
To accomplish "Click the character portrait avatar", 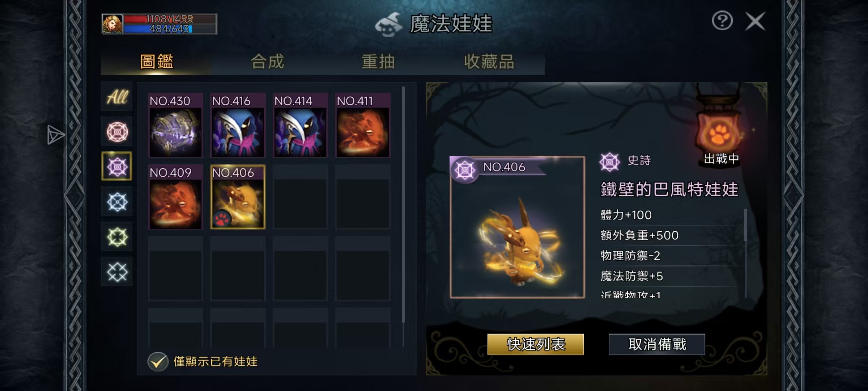I will coord(112,24).
